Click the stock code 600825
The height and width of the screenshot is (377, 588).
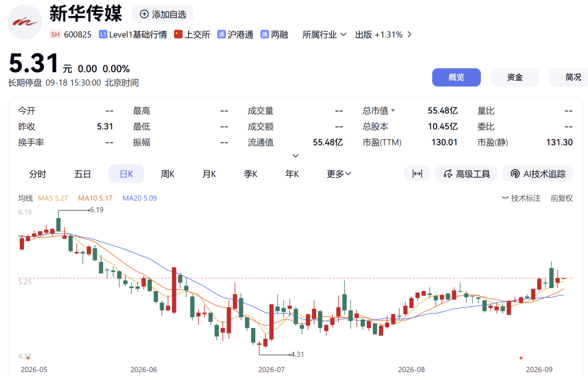78,34
